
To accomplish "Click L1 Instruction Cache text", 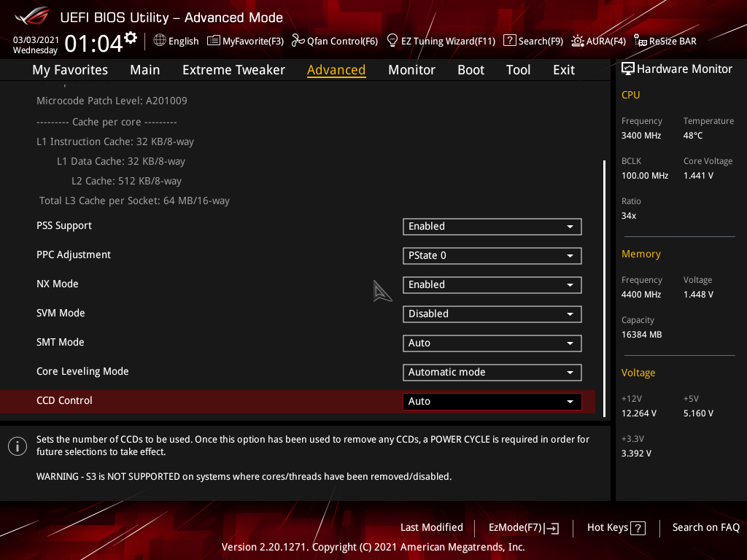I will 115,142.
